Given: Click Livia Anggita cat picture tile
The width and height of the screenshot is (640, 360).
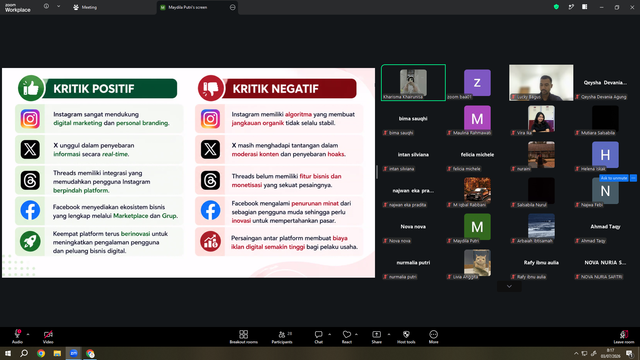Looking at the screenshot, I should click(477, 262).
